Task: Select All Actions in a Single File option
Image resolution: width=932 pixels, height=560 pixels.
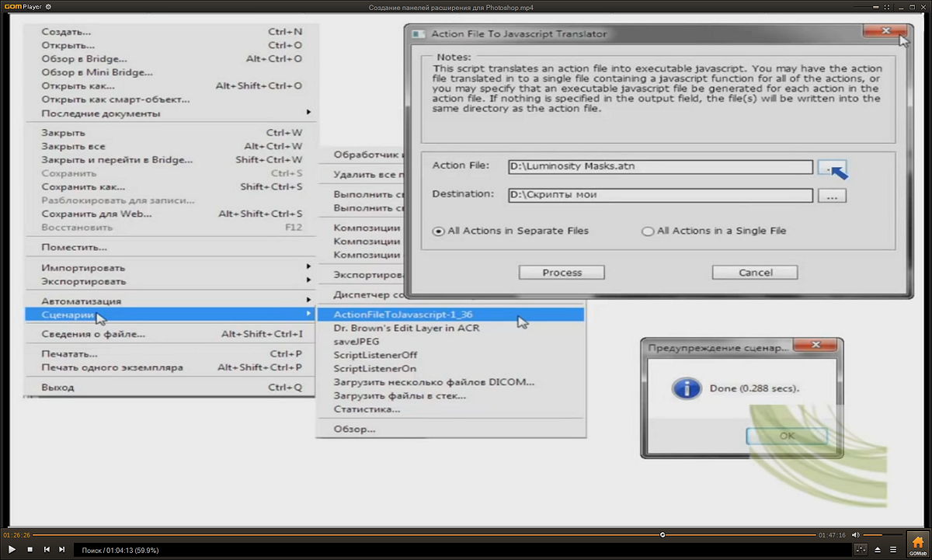Action: click(648, 231)
